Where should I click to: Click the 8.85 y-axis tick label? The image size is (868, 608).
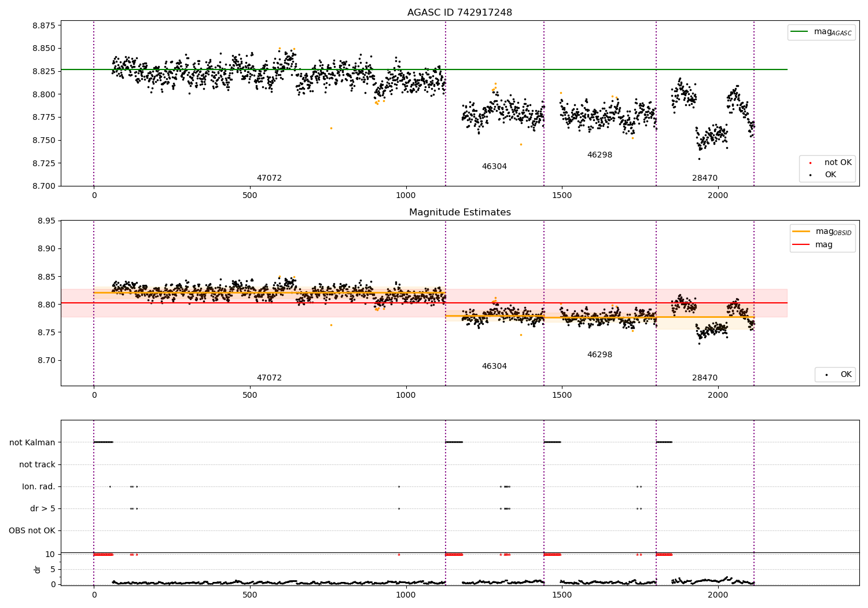(46, 277)
